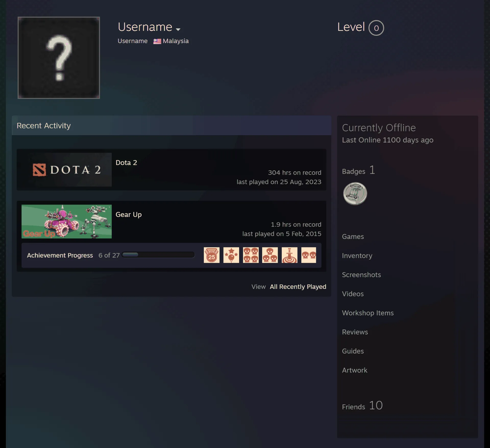
Task: Open All Recently Played link
Action: (x=298, y=287)
